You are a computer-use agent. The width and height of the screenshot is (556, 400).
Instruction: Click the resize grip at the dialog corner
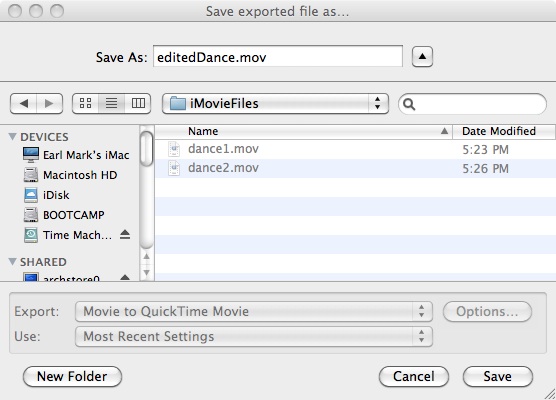(x=550, y=394)
